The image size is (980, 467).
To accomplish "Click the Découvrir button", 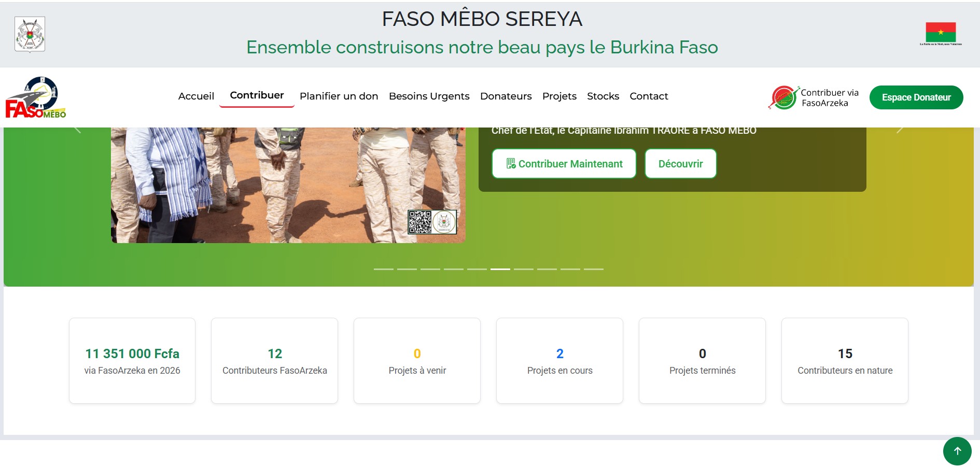I will pos(681,164).
